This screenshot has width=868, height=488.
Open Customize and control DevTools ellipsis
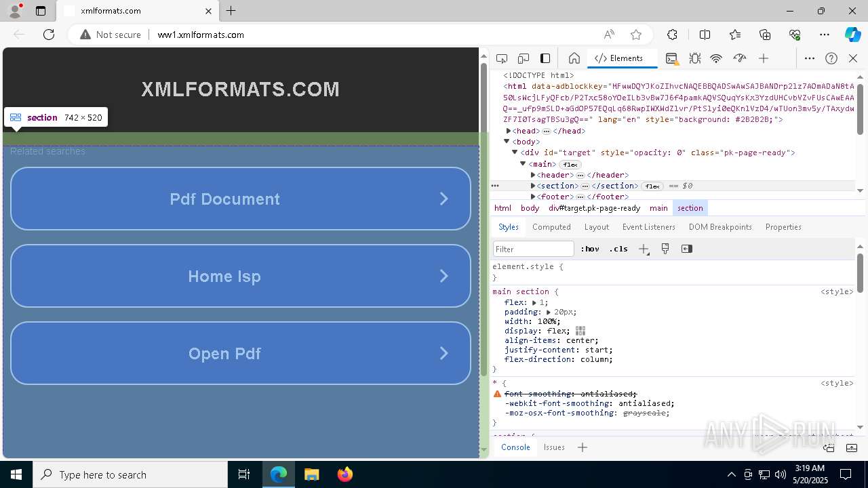tap(810, 58)
